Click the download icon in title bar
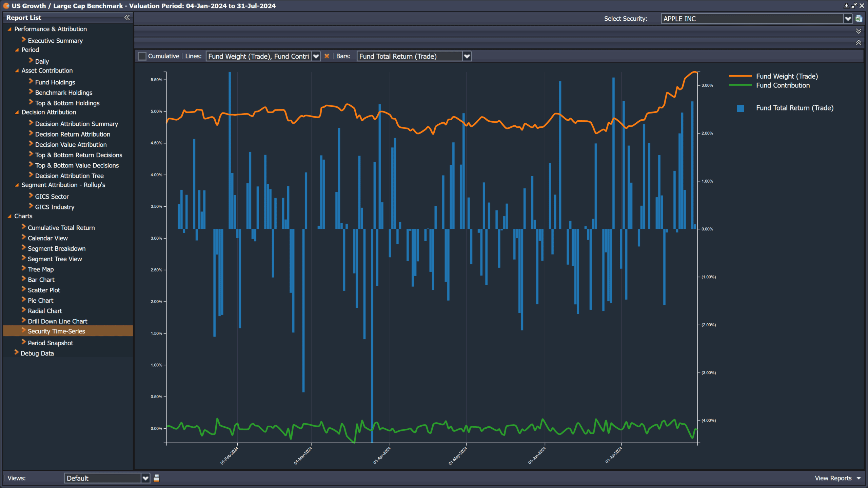Image resolution: width=868 pixels, height=488 pixels. point(846,6)
